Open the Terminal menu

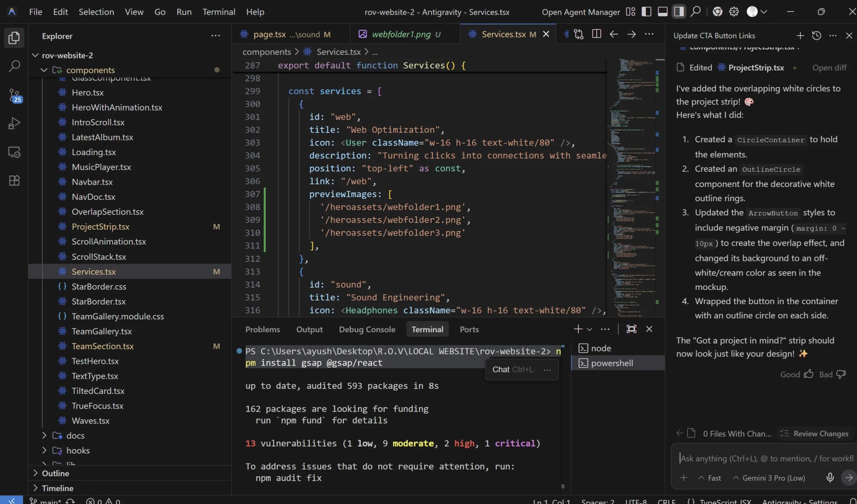pyautogui.click(x=219, y=12)
